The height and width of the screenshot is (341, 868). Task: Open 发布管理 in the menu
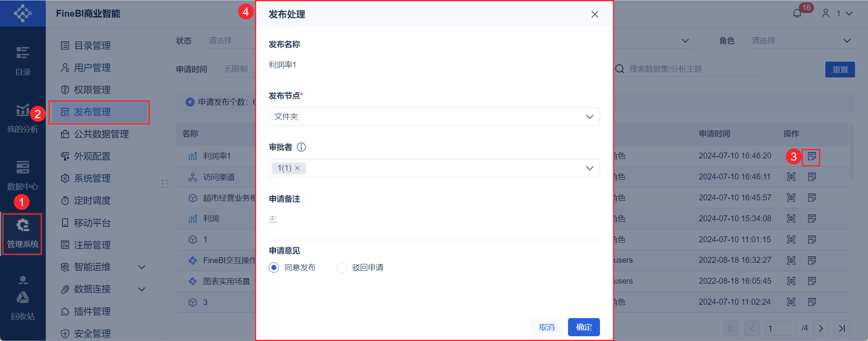pos(92,112)
